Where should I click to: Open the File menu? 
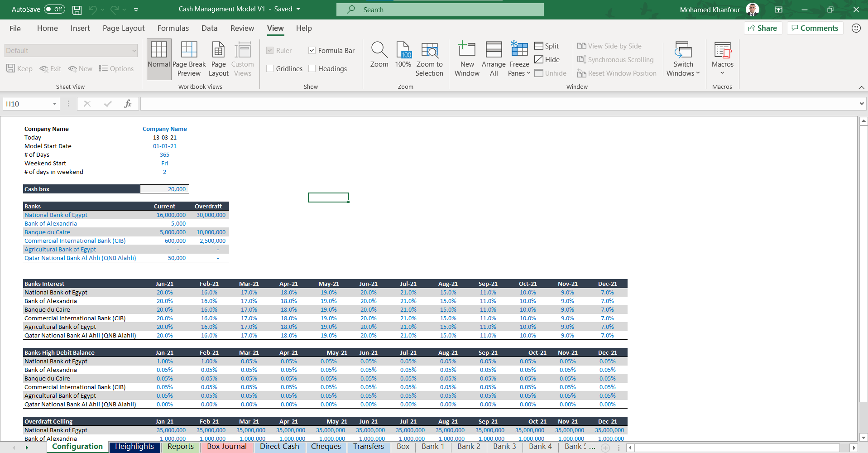pyautogui.click(x=15, y=28)
